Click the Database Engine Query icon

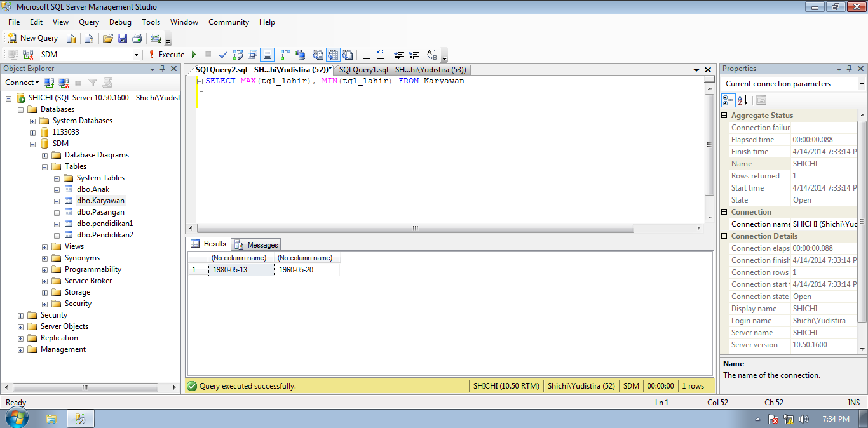pyautogui.click(x=71, y=38)
